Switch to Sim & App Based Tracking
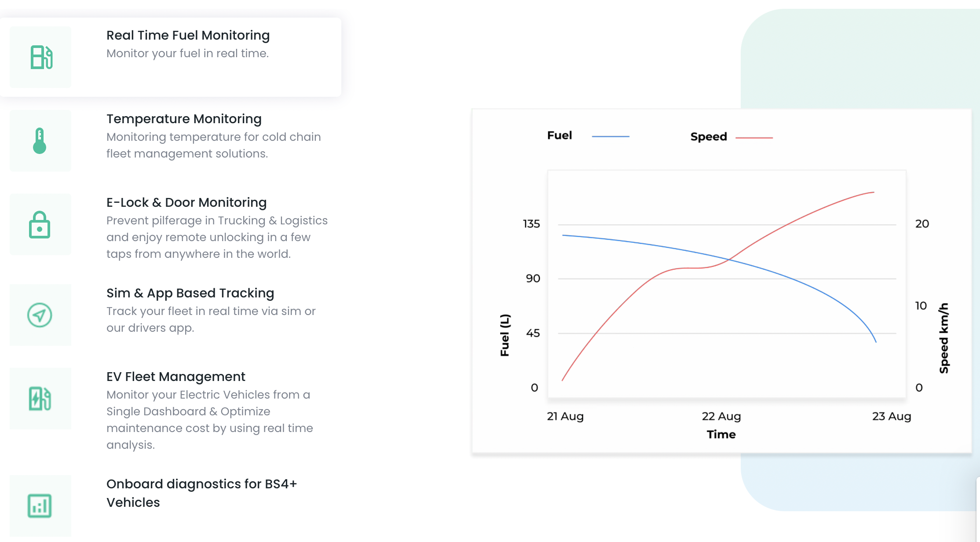980x542 pixels. (x=190, y=293)
